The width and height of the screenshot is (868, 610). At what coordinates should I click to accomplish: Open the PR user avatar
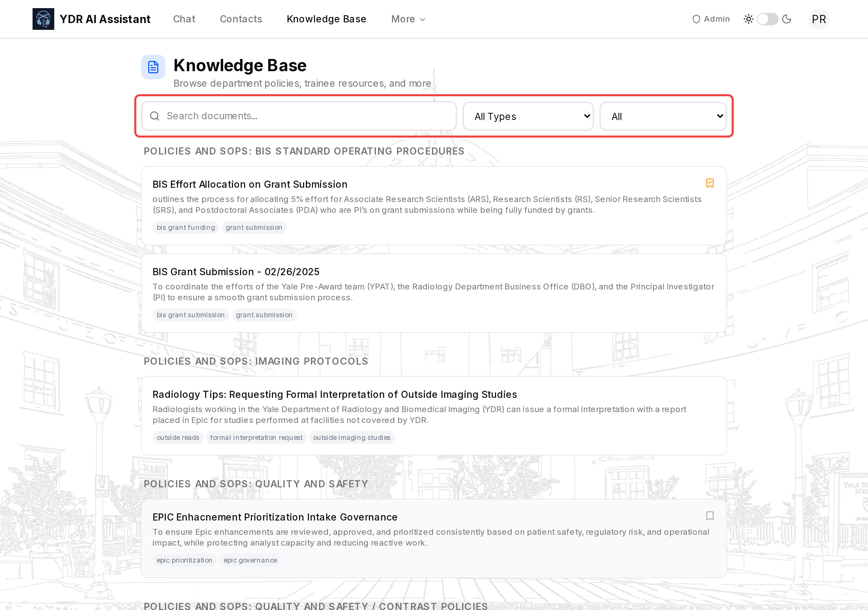click(818, 19)
